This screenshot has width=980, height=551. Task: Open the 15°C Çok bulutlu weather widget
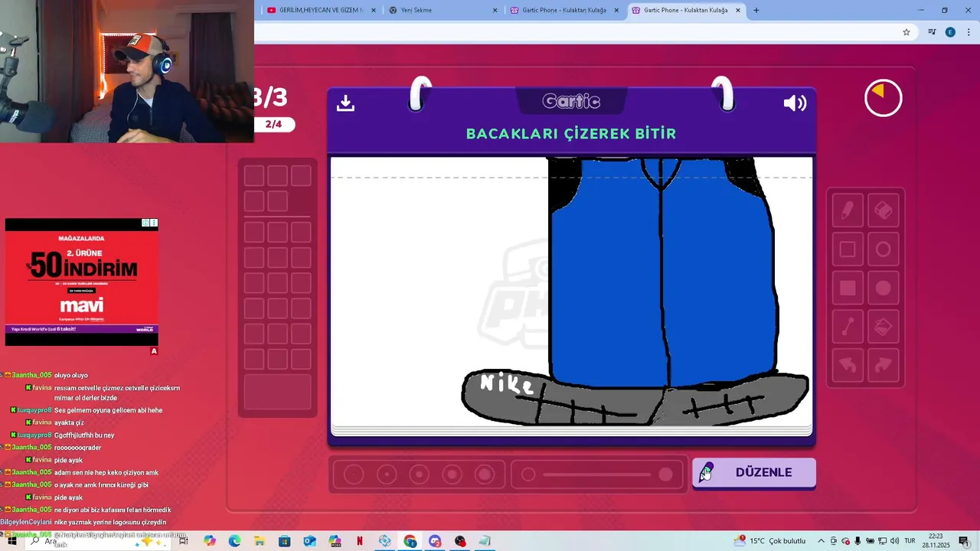click(x=769, y=541)
